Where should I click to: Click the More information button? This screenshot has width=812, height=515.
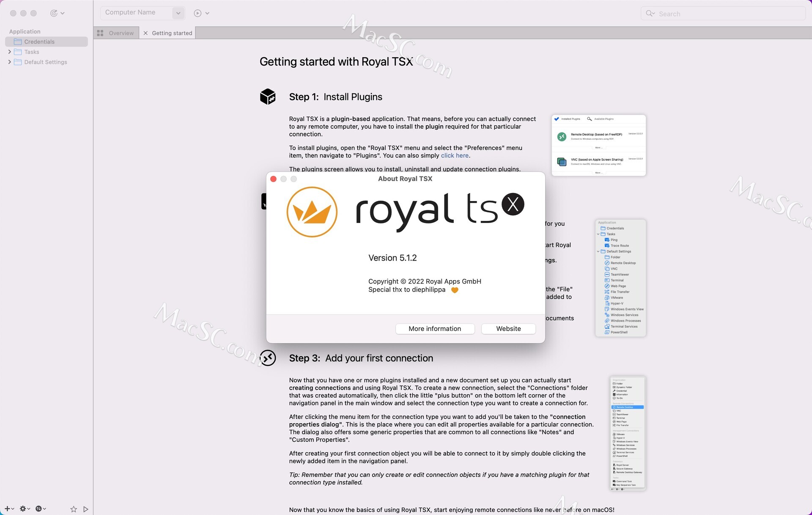pyautogui.click(x=435, y=329)
